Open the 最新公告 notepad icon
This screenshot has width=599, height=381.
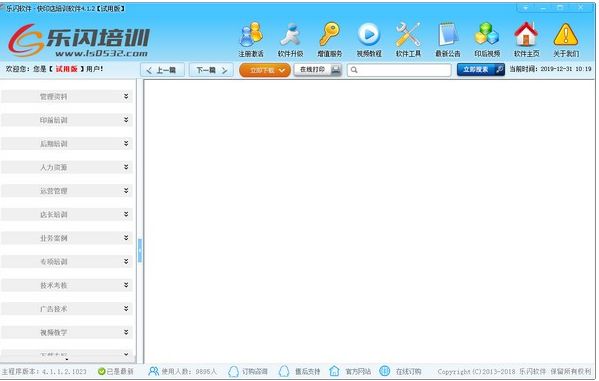click(448, 39)
